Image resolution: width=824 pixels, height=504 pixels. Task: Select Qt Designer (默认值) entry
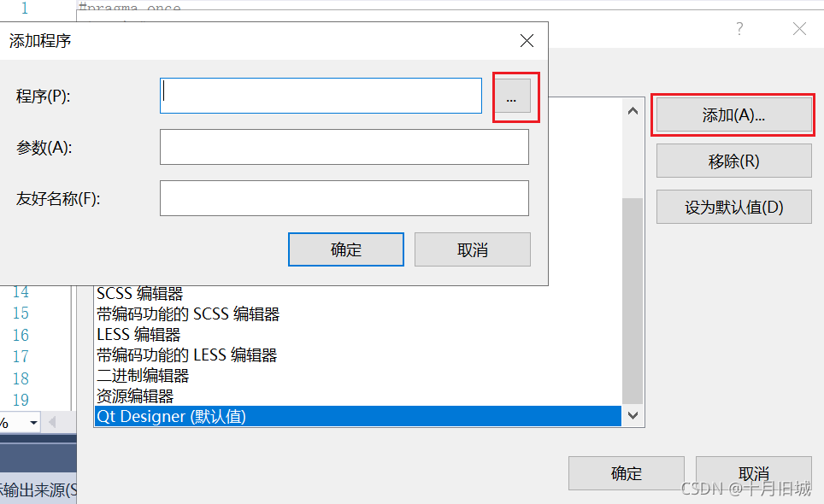(x=357, y=416)
